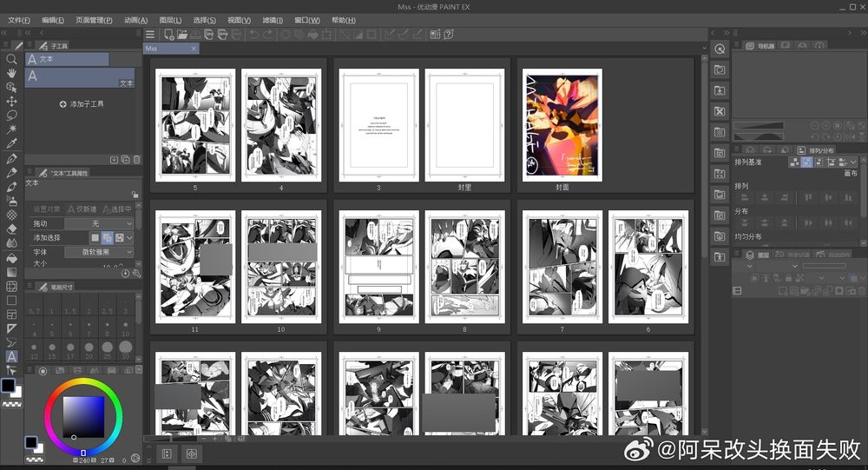The height and width of the screenshot is (470, 868).
Task: Toggle the transparent color checker swatch in toolbar
Action: pos(12,405)
